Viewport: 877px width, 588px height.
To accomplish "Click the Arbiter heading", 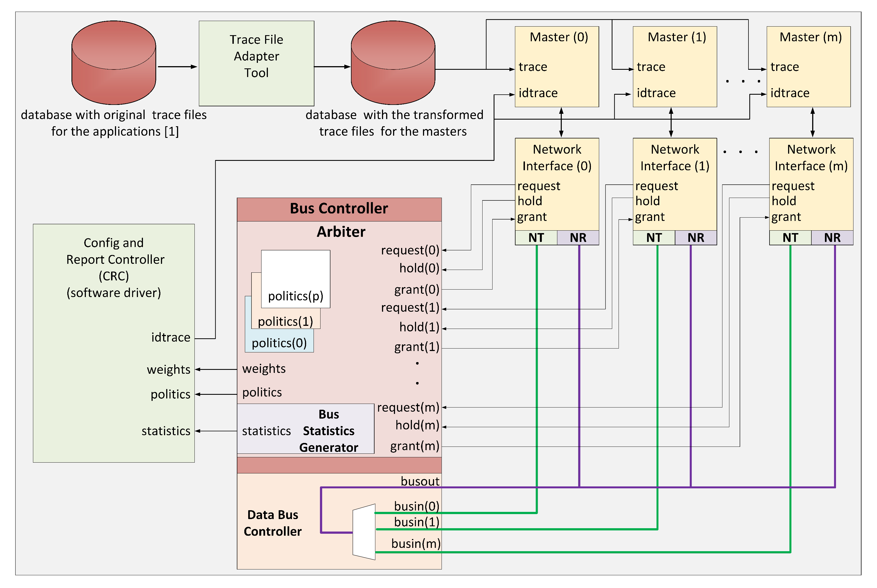I will [341, 232].
